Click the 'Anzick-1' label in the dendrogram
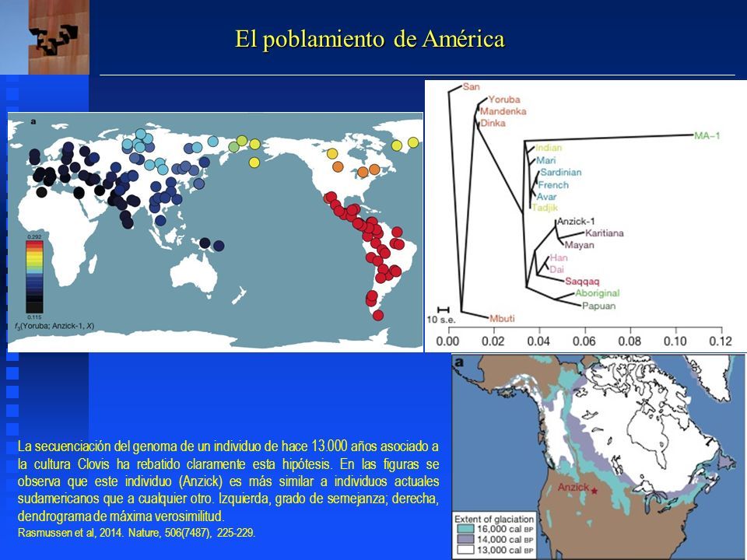This screenshot has height=560, width=747. (576, 222)
